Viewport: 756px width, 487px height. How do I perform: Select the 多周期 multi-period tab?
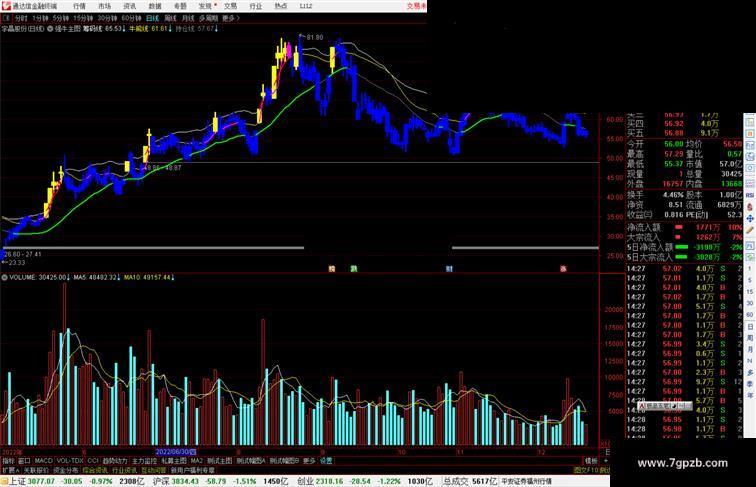[208, 18]
